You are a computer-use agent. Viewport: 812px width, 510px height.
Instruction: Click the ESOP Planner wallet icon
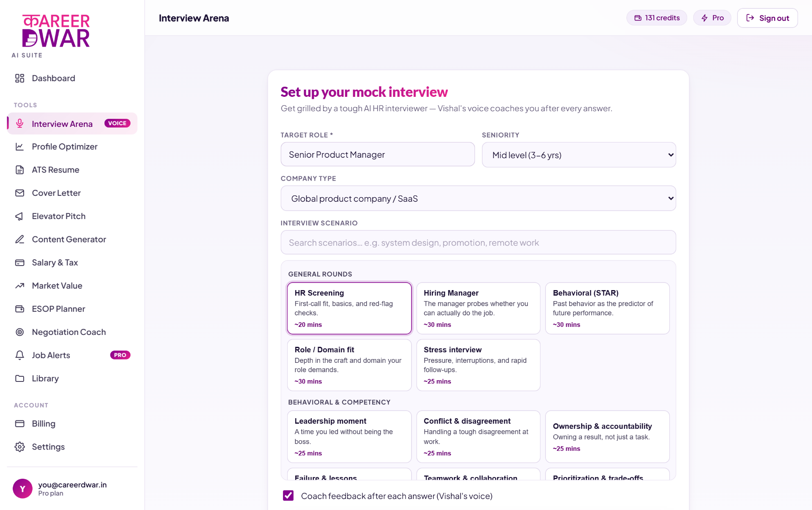pos(20,309)
